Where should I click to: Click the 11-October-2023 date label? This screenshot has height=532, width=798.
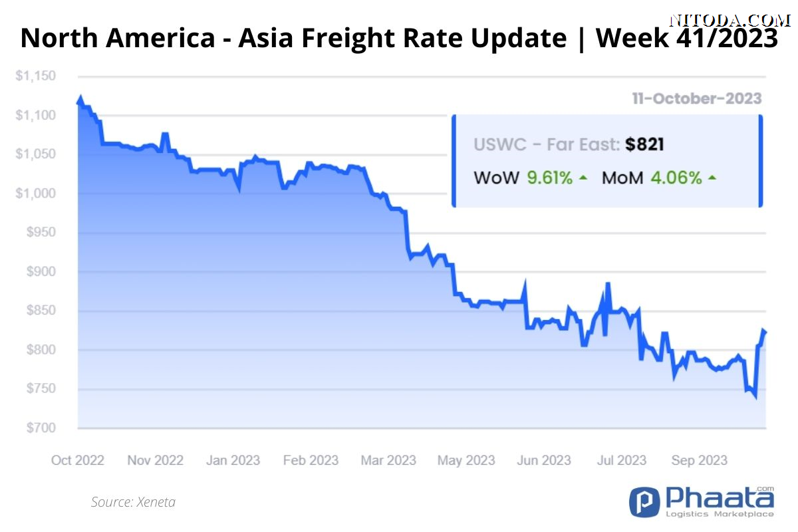(x=697, y=98)
